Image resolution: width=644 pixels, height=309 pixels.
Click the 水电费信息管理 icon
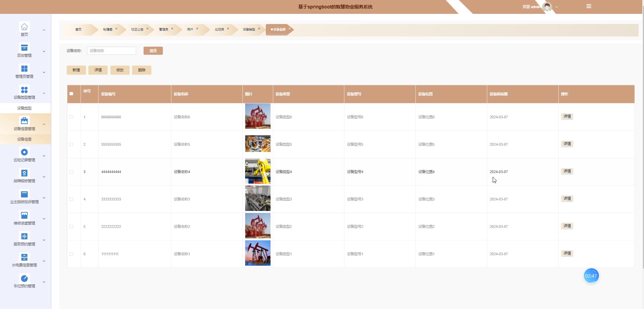pos(24,257)
